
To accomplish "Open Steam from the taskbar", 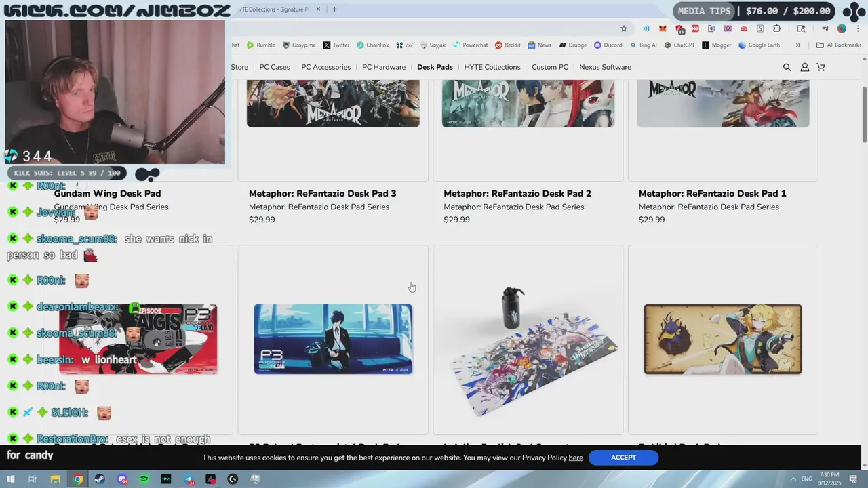I will click(100, 479).
